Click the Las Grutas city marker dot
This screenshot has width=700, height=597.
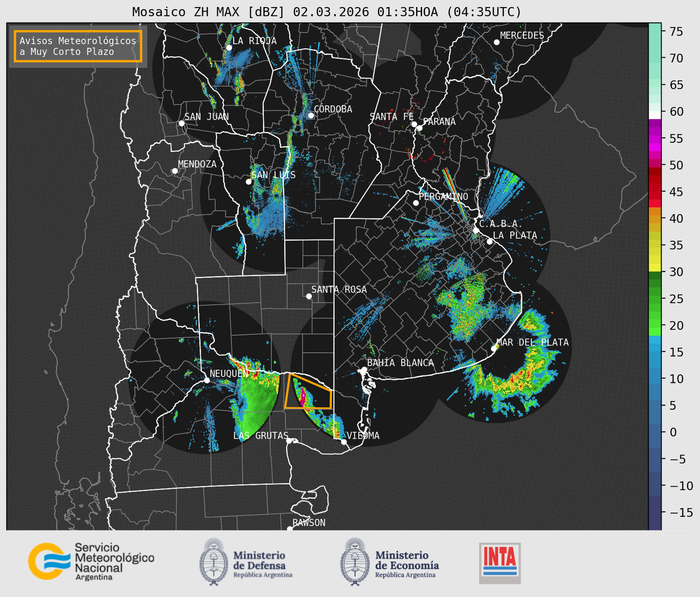[x=289, y=441]
